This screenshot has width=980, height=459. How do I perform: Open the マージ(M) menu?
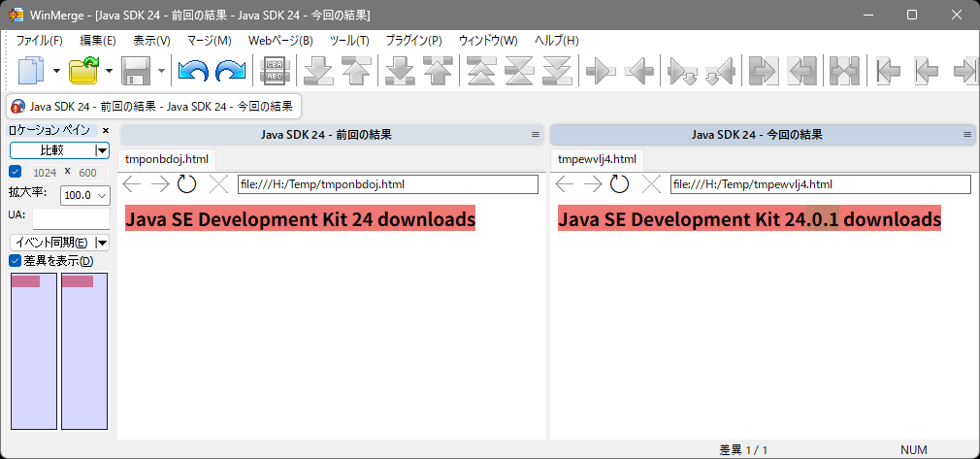click(210, 41)
